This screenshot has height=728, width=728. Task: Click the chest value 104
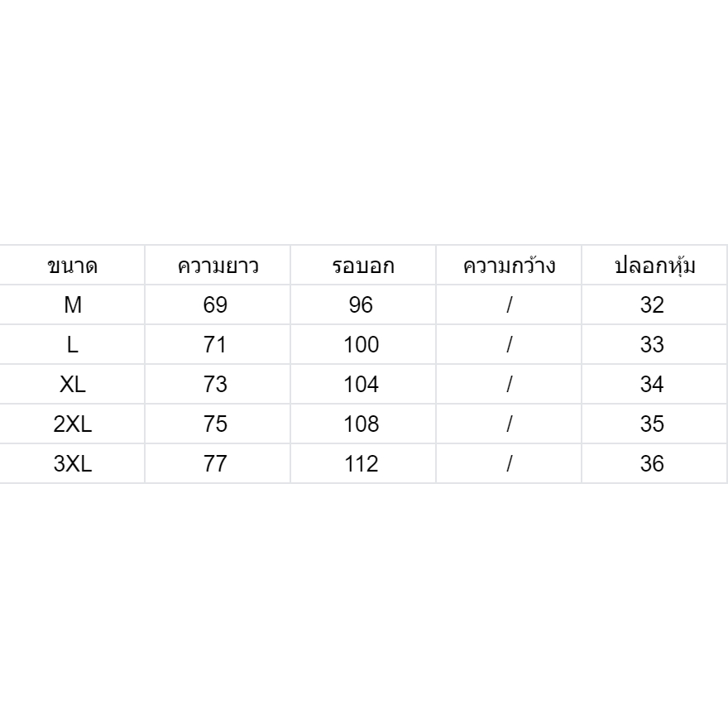(x=363, y=384)
